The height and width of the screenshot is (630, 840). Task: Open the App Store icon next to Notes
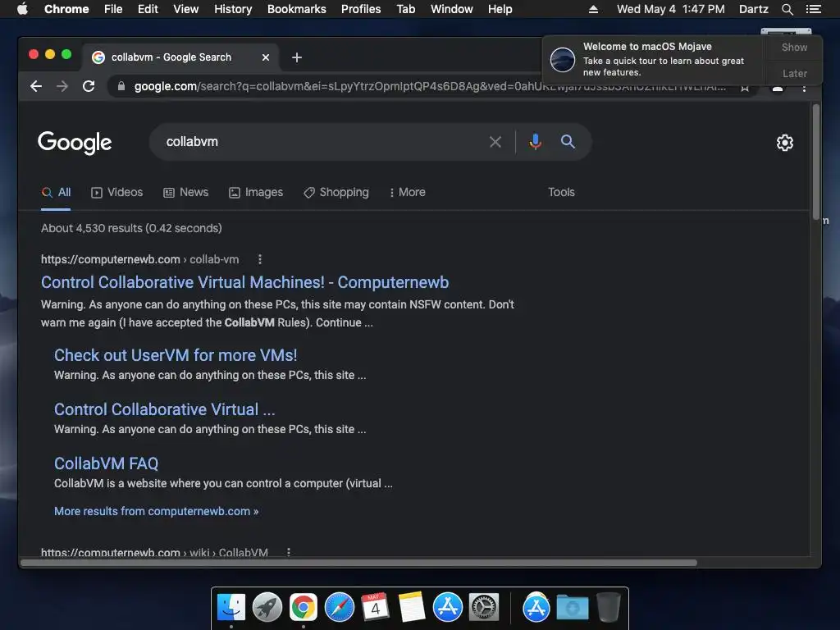point(447,608)
